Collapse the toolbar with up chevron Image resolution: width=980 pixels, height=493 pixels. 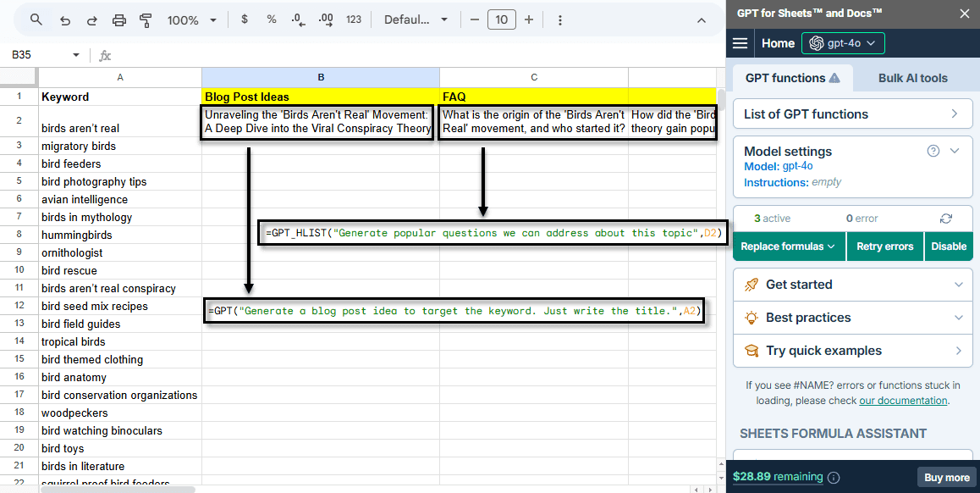702,20
